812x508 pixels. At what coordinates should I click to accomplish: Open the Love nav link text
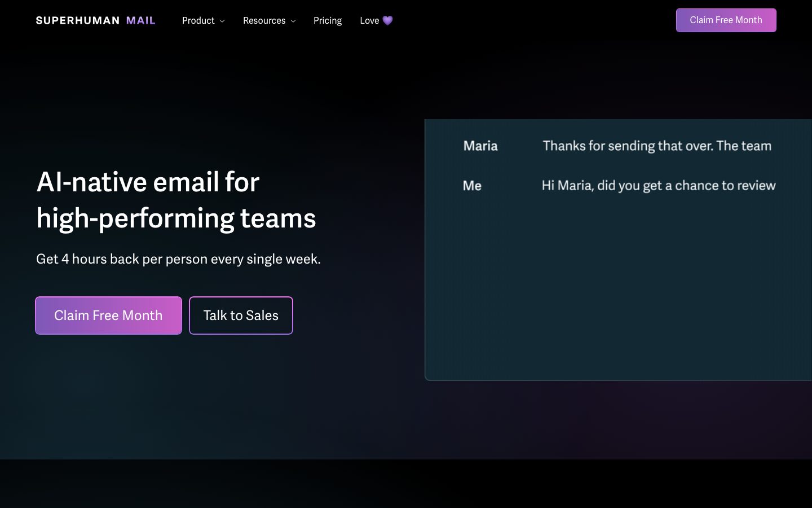coord(369,20)
